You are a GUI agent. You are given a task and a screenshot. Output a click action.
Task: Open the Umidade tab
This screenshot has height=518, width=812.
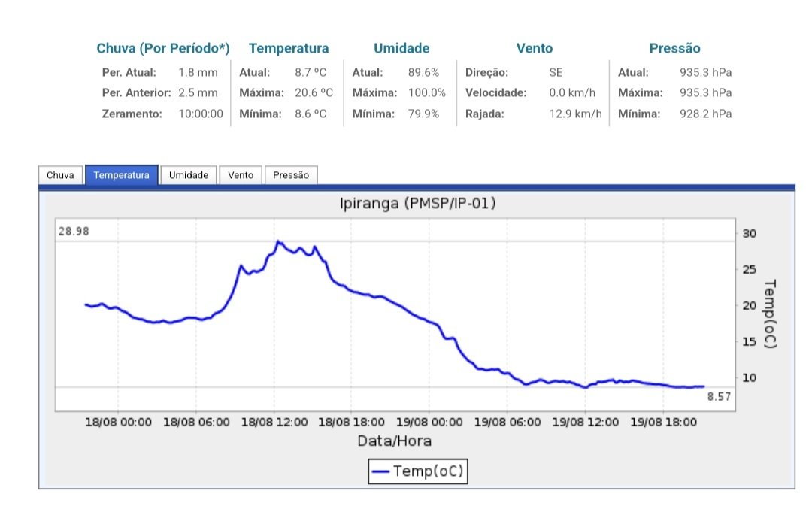189,175
